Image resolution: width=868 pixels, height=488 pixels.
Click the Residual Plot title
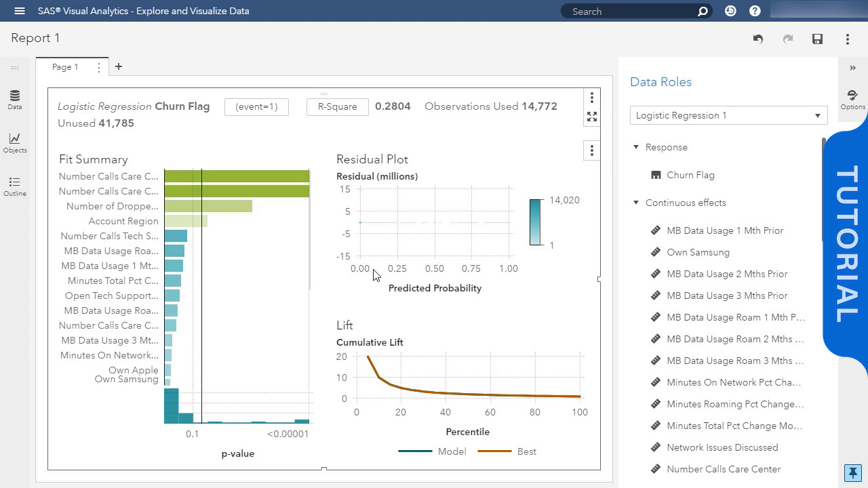(x=372, y=159)
